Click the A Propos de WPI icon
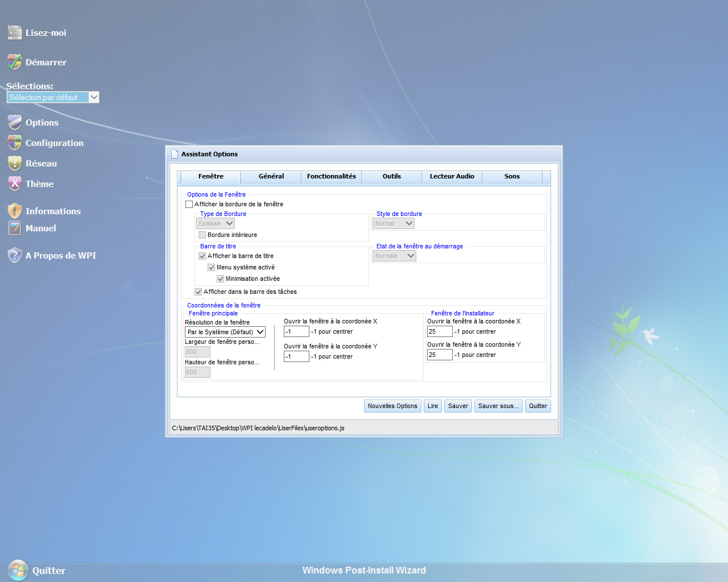Screen dimensions: 728x582 coord(15,255)
